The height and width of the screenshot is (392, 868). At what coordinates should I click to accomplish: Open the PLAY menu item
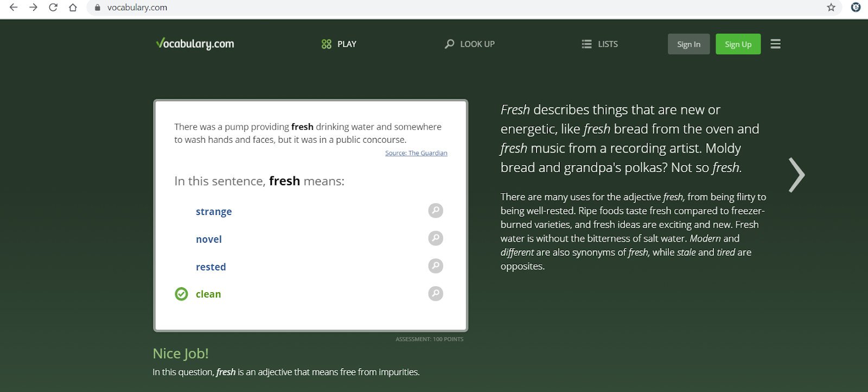[x=339, y=44]
